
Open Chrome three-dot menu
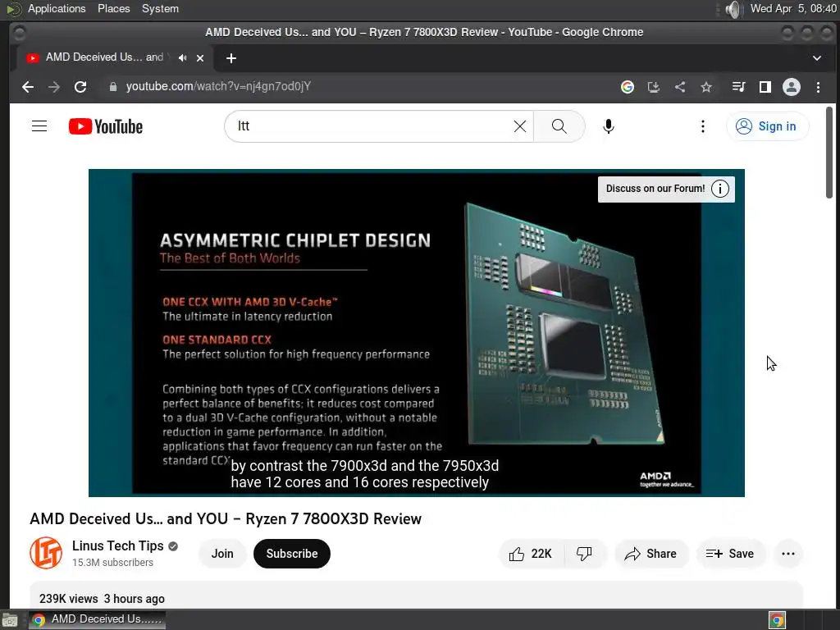(818, 87)
